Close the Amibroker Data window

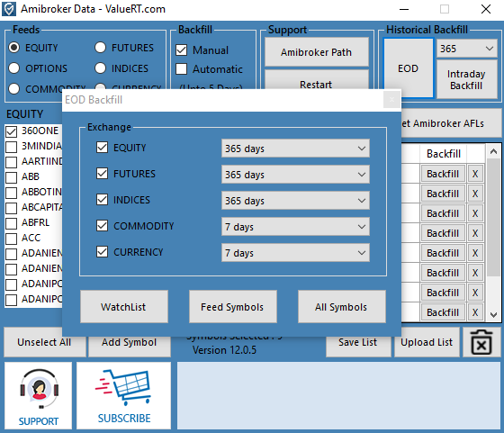[486, 9]
